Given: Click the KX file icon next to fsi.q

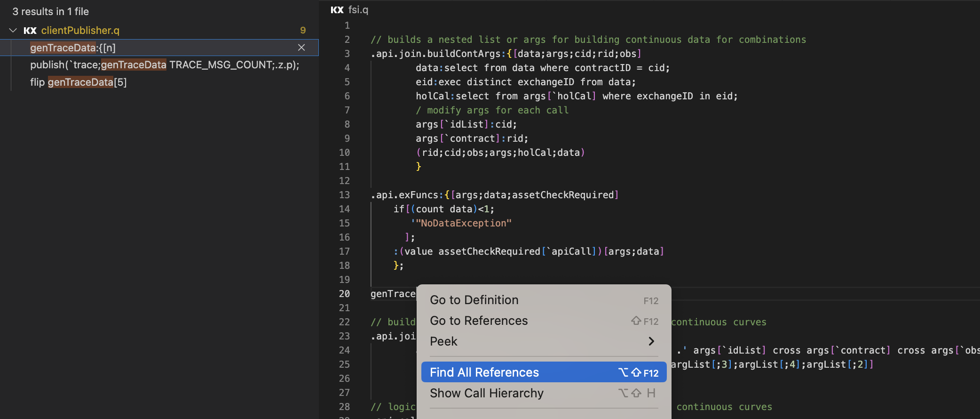Looking at the screenshot, I should coord(337,10).
